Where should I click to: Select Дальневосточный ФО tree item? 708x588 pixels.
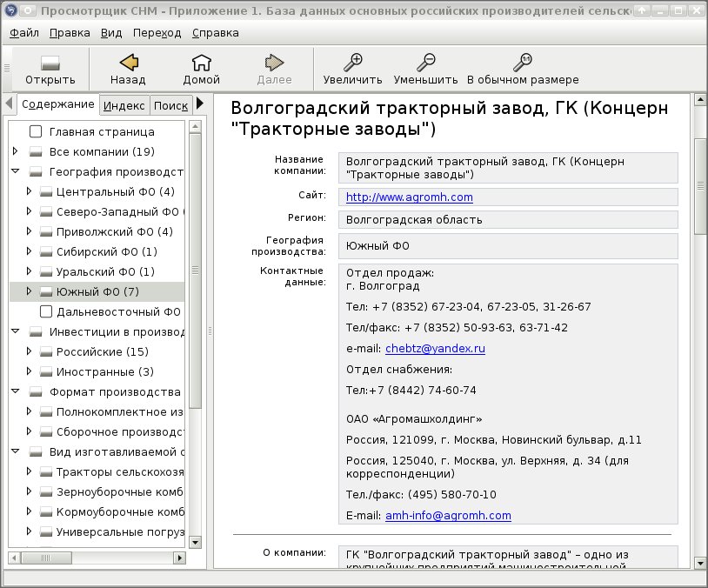[x=118, y=311]
